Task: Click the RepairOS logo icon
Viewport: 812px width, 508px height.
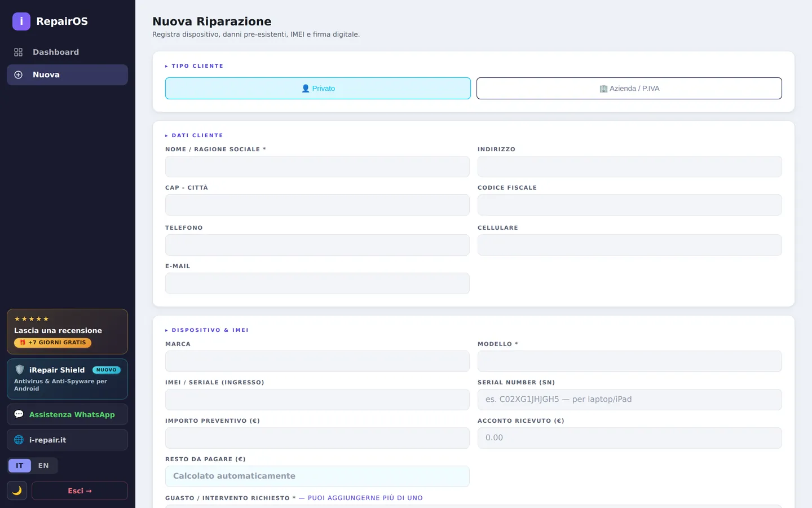Action: point(21,21)
